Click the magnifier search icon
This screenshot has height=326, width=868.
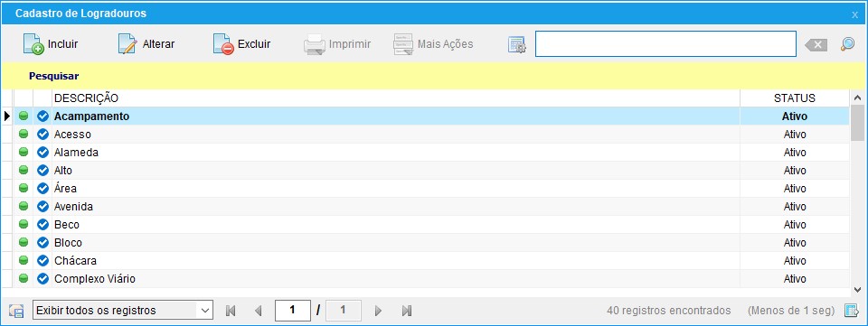(847, 44)
